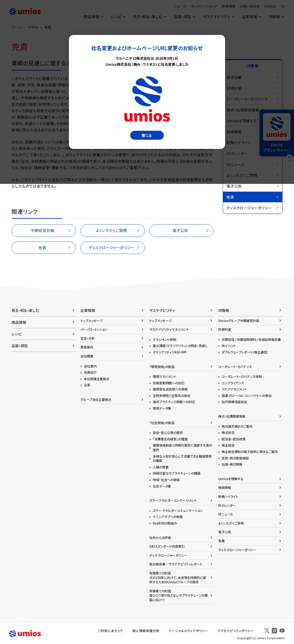Open 人権の尊重 in the footer
This screenshot has width=294, height=644.
161,467
